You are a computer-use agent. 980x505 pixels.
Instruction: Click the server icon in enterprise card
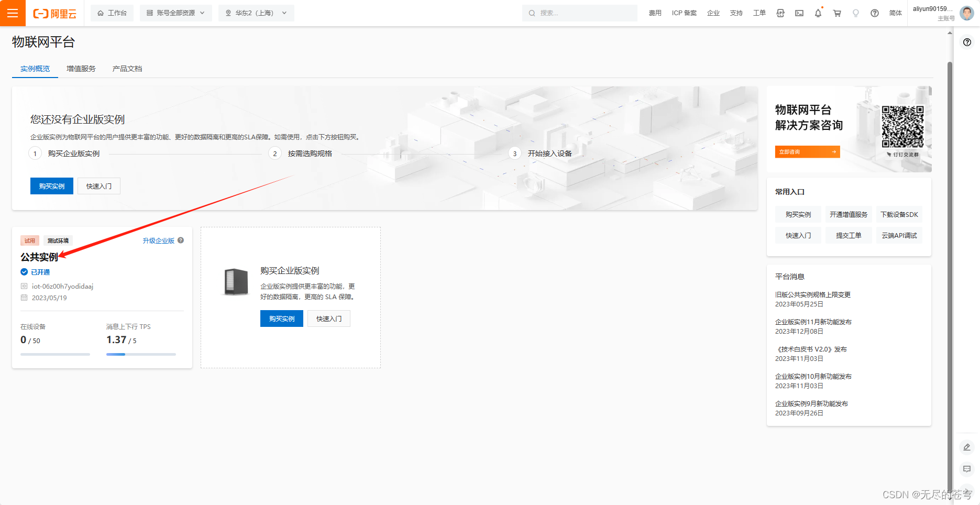(x=236, y=282)
